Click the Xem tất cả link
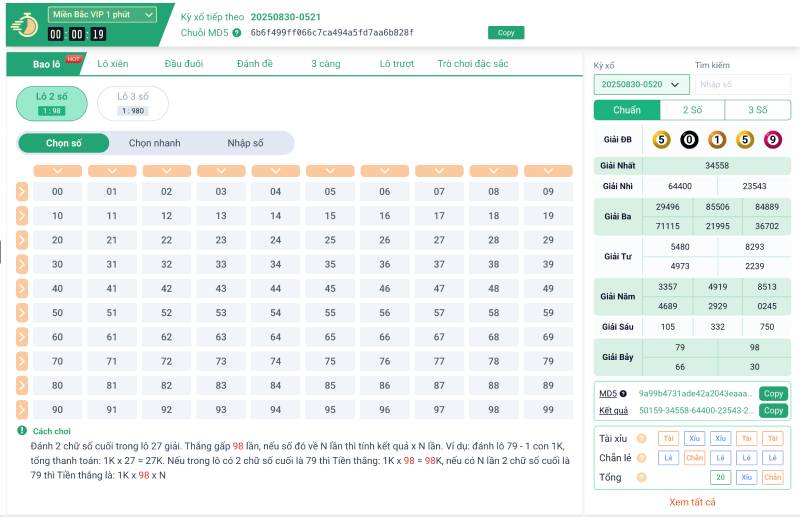 pyautogui.click(x=692, y=502)
